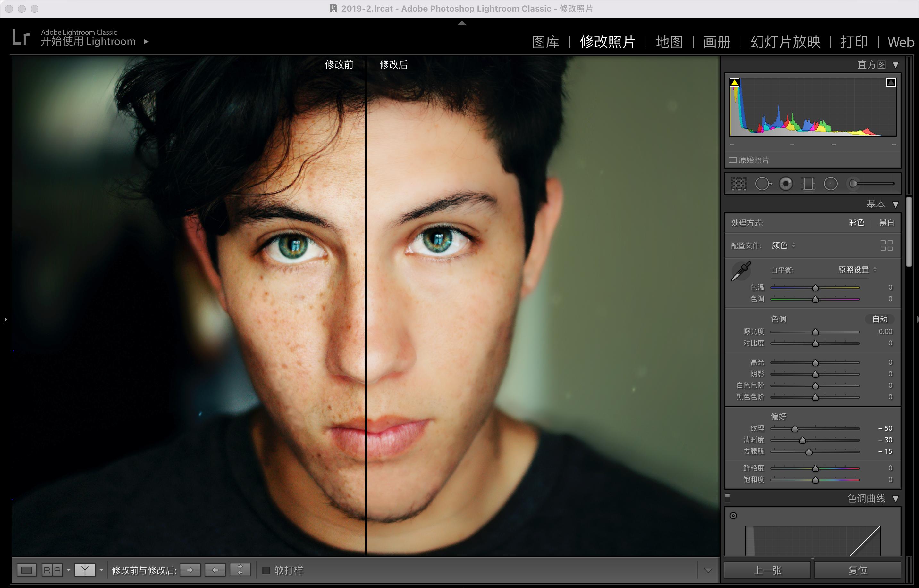Pick the white balance eyedropper tool
This screenshot has height=588, width=919.
coord(741,271)
